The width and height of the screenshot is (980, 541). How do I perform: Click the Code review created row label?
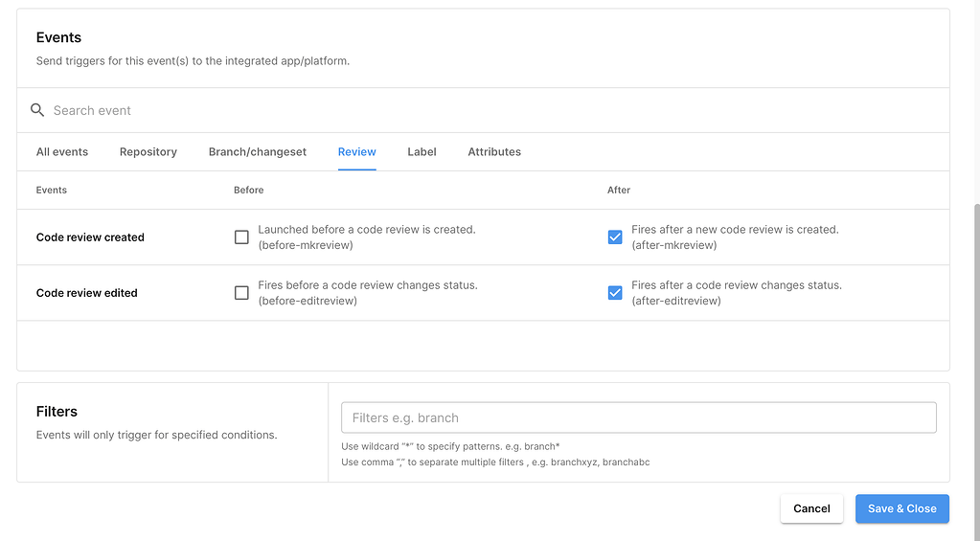90,237
